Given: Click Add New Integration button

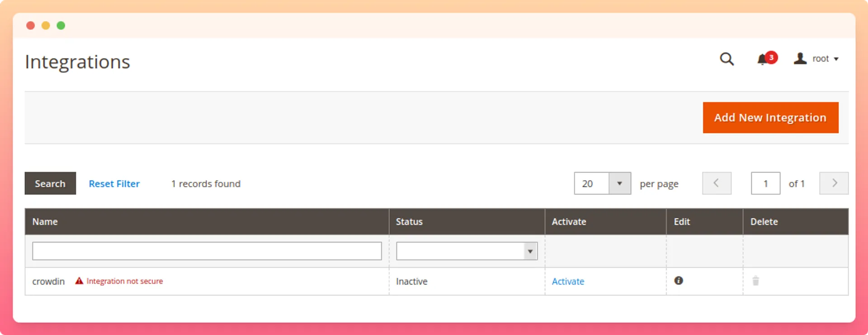Looking at the screenshot, I should [x=770, y=117].
